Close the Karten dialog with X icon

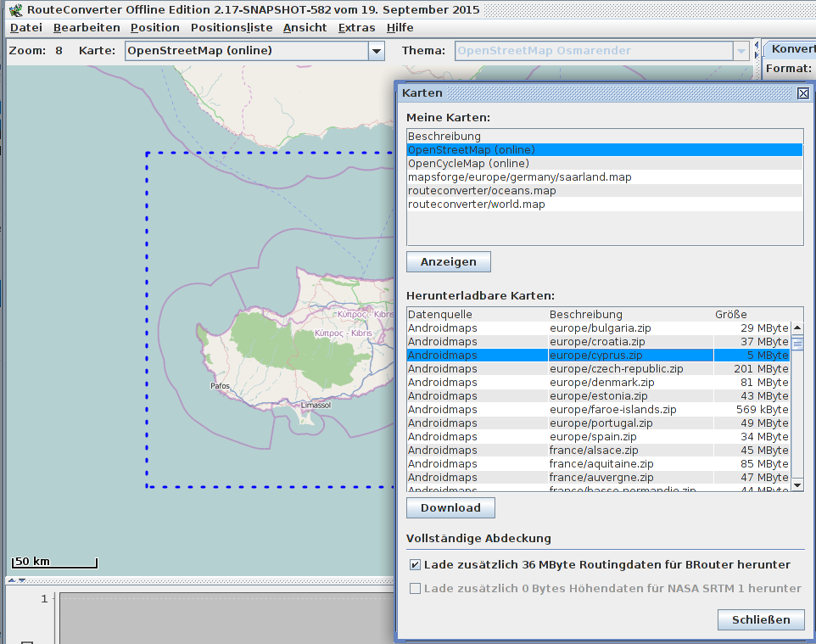click(x=802, y=93)
